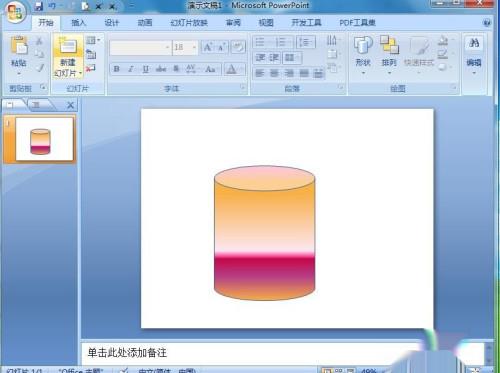The height and width of the screenshot is (373, 500).
Task: Open the Slide Show (幻灯片放映) tab
Action: (189, 23)
